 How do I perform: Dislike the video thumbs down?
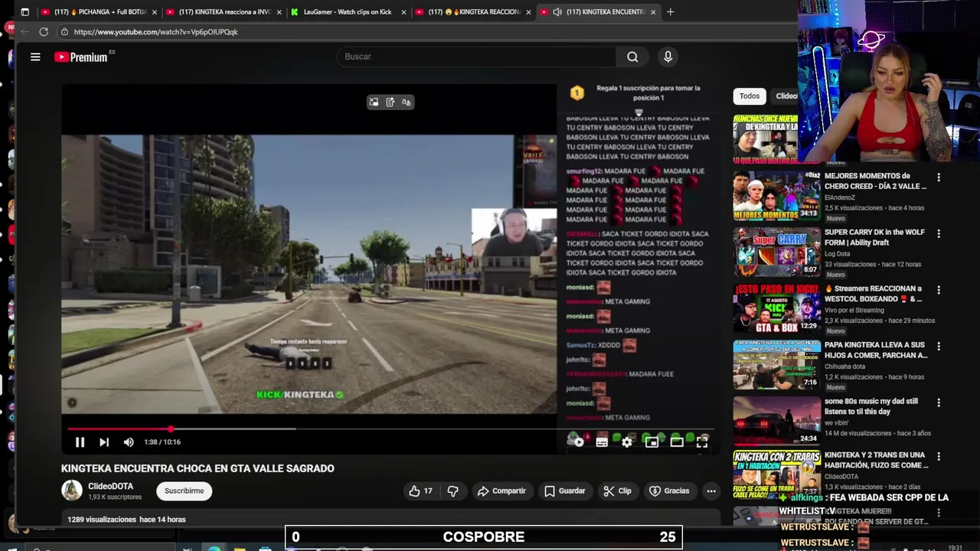pos(452,491)
